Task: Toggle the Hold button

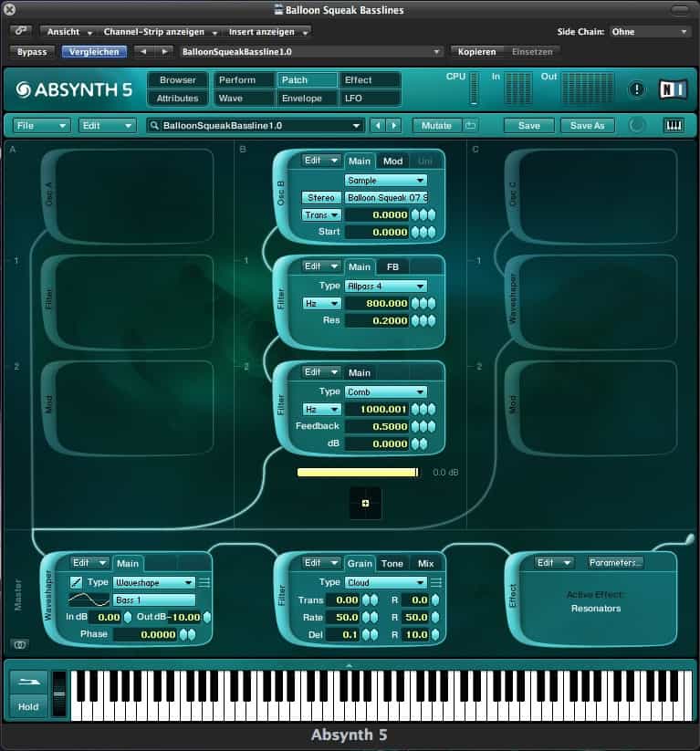Action: coord(28,706)
